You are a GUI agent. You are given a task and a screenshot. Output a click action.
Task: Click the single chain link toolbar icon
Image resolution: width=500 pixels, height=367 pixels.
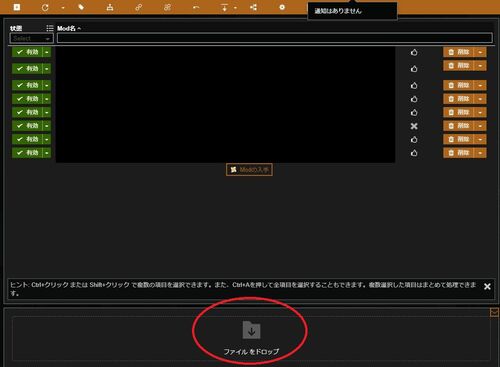pos(139,7)
